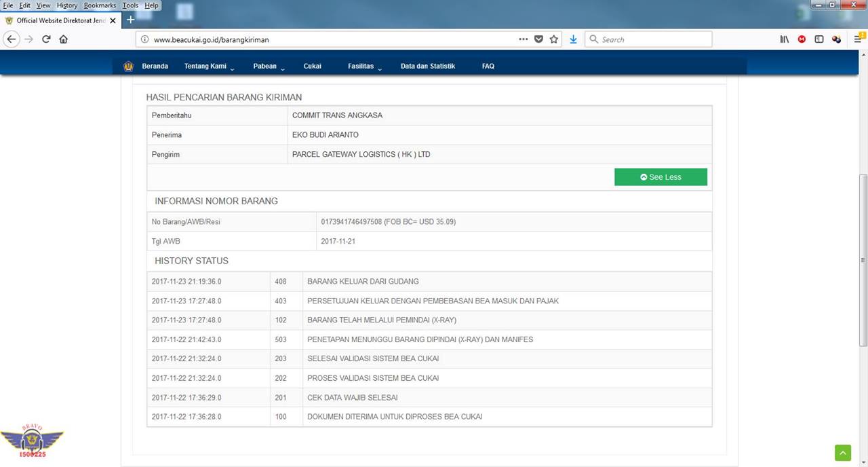
Task: Go to the Beranda link
Action: point(155,67)
